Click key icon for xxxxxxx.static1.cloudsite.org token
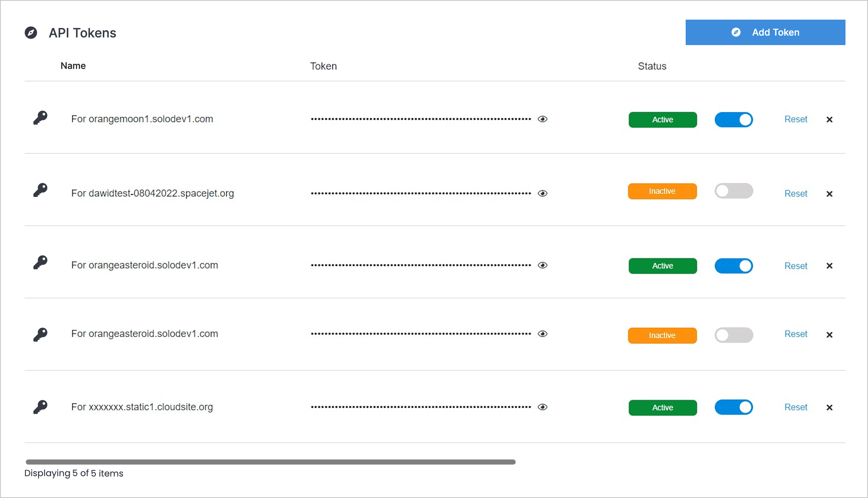Screen dimensions: 868x498 pos(41,407)
